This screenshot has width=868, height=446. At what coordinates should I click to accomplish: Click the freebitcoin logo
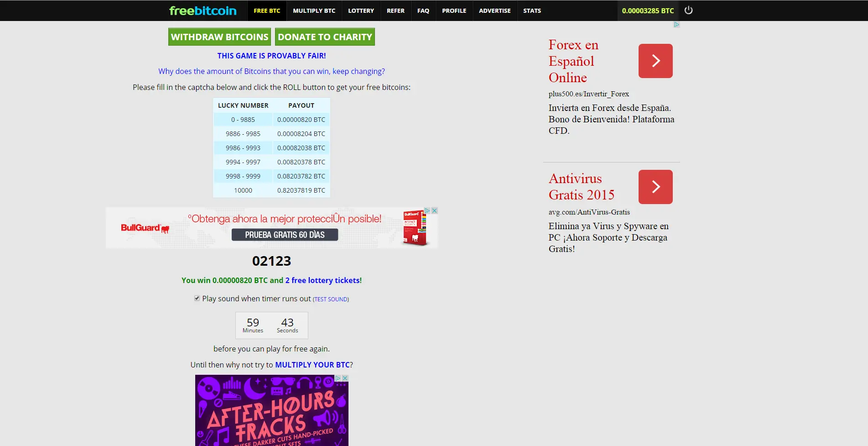coord(203,10)
